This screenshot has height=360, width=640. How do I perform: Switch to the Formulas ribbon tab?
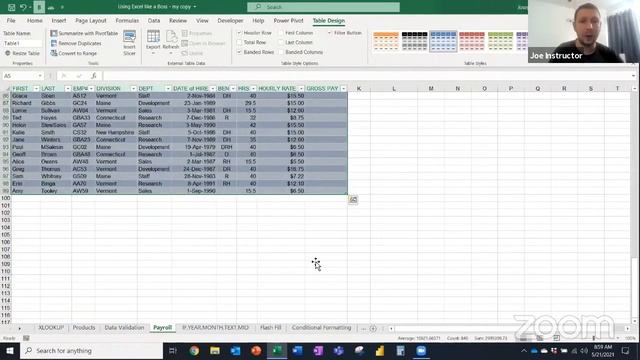[127, 20]
